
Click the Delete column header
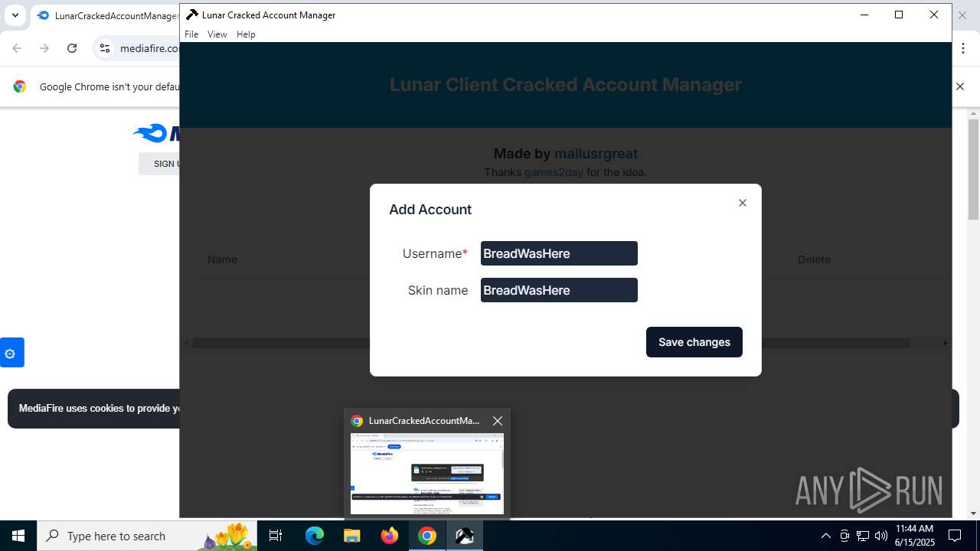coord(814,259)
